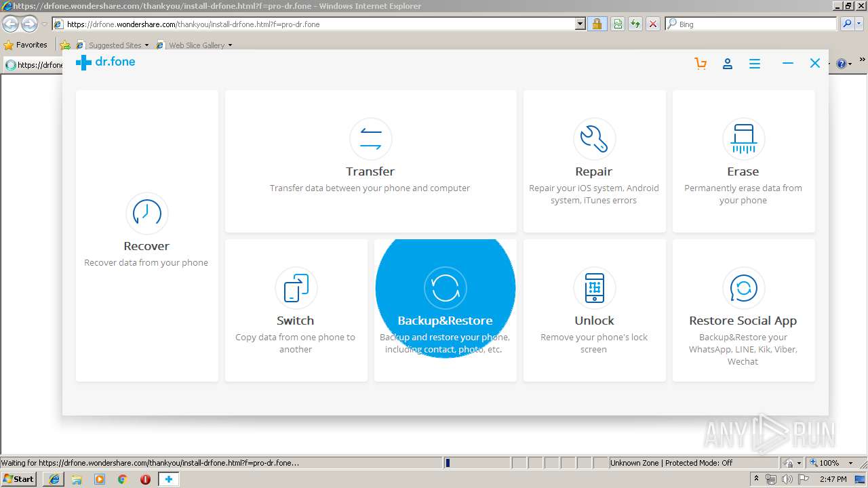The height and width of the screenshot is (488, 868).
Task: Open the network tray icon
Action: (x=771, y=479)
